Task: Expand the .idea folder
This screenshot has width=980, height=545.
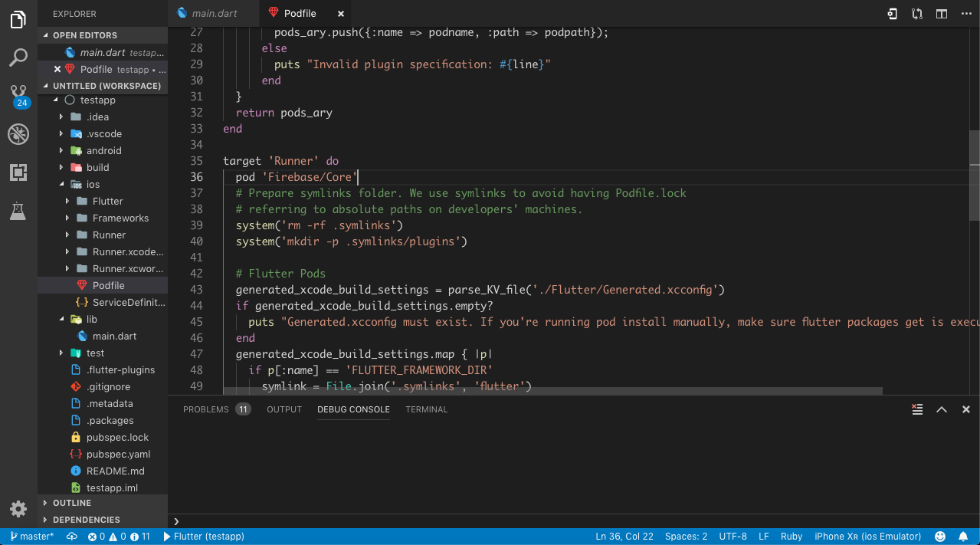Action: pyautogui.click(x=103, y=117)
